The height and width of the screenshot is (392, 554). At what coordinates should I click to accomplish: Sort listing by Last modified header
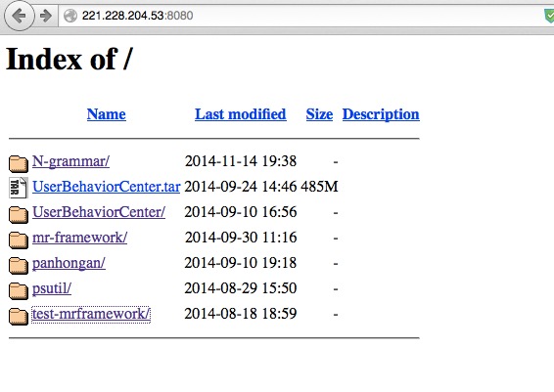point(241,114)
